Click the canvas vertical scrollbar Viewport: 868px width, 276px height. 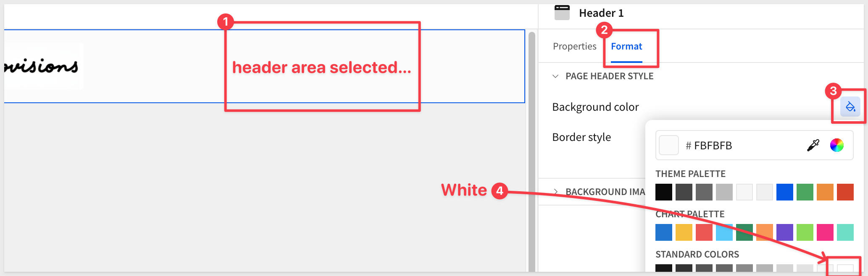[531, 151]
